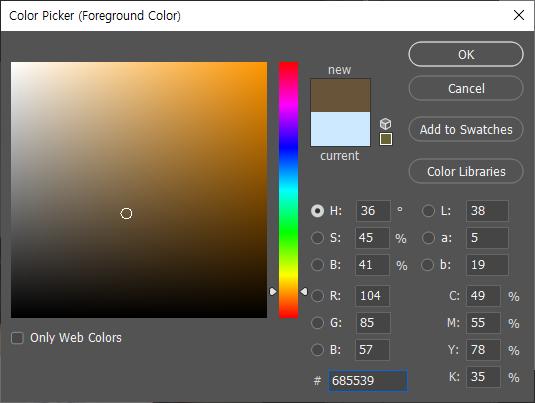Select the S (saturation) radio button
The width and height of the screenshot is (535, 403).
point(317,238)
